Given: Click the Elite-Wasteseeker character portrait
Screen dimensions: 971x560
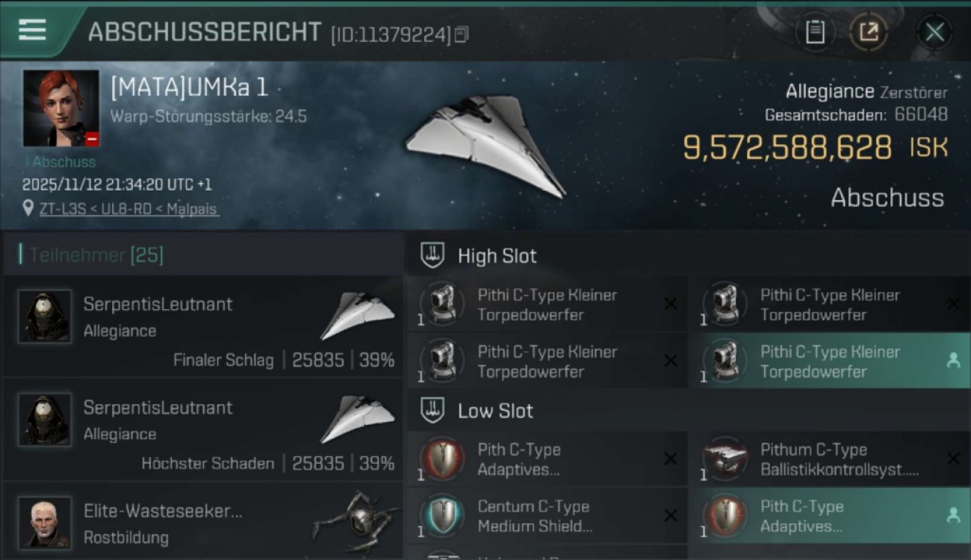Looking at the screenshot, I should click(x=45, y=523).
